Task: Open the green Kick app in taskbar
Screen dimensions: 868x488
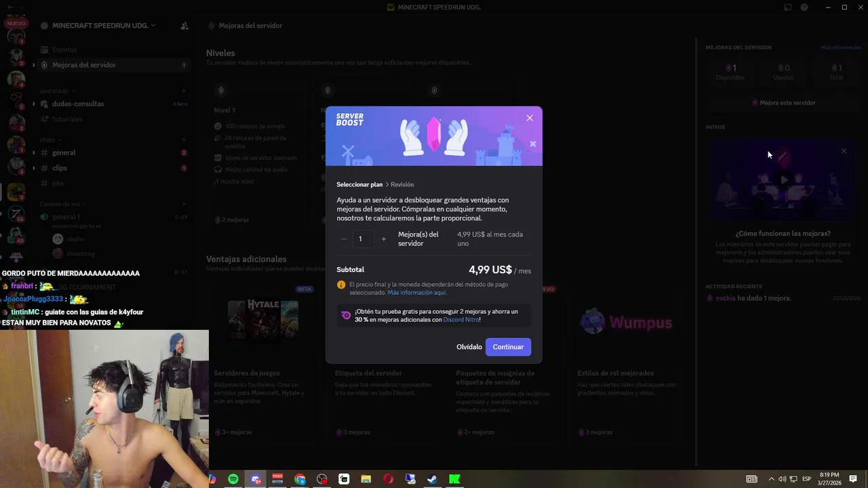Action: click(x=454, y=479)
